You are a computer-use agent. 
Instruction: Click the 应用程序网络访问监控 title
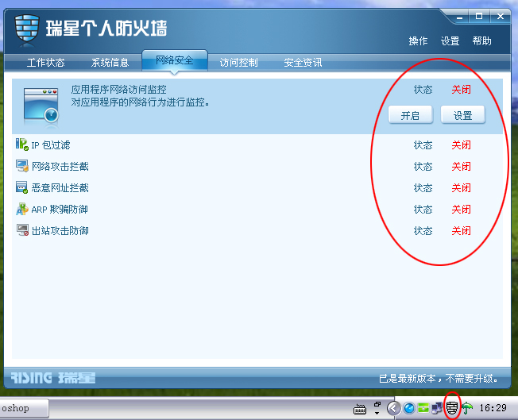click(x=118, y=90)
